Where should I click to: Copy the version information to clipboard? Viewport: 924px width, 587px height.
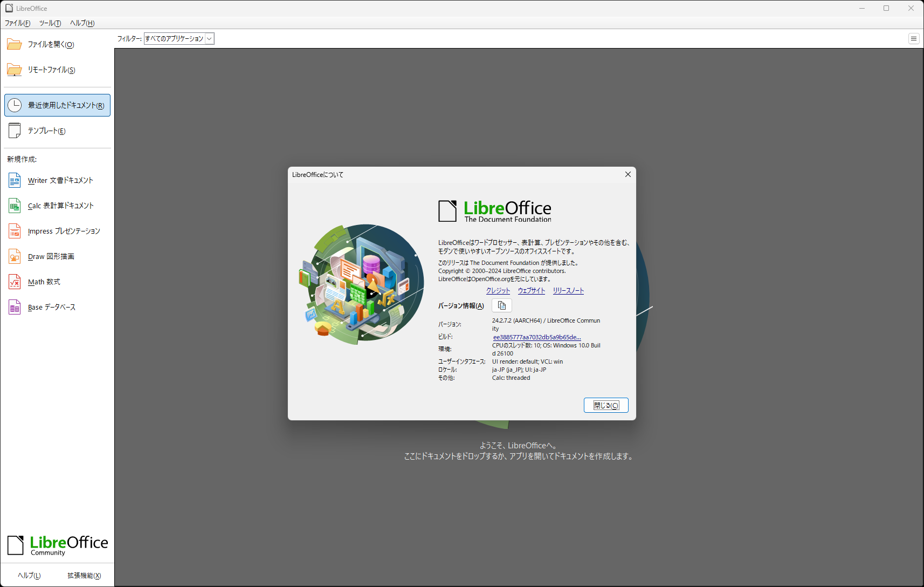tap(501, 305)
